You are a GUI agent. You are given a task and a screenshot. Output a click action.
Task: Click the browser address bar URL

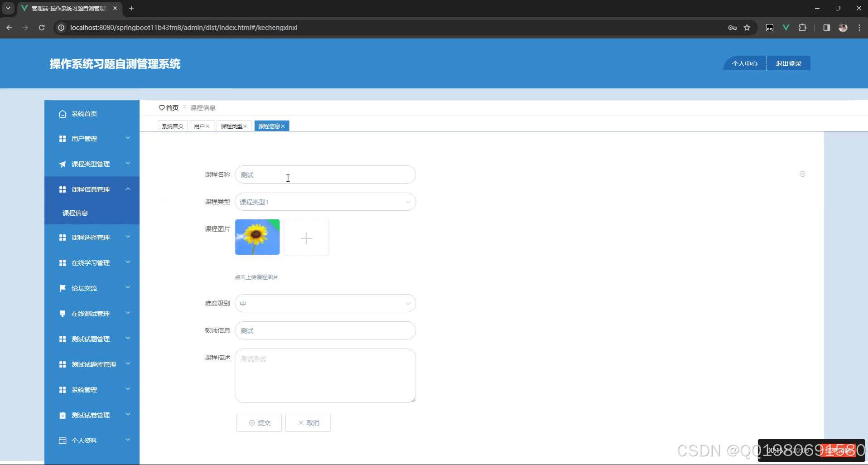[183, 28]
